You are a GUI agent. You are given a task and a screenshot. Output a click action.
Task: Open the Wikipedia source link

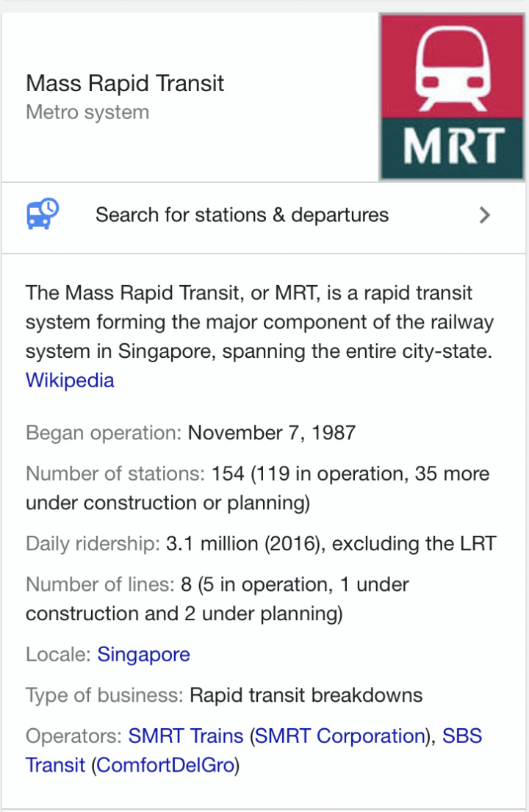coord(70,380)
